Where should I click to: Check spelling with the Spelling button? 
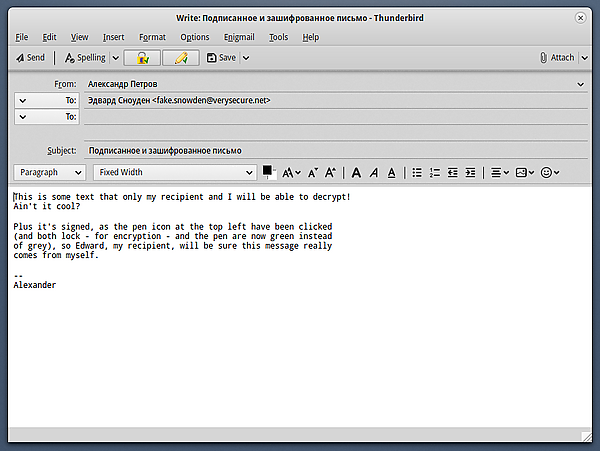tap(85, 58)
